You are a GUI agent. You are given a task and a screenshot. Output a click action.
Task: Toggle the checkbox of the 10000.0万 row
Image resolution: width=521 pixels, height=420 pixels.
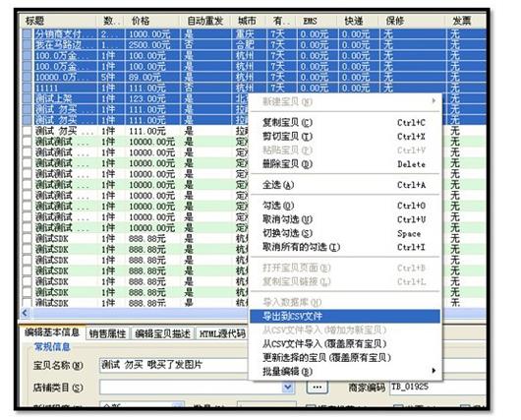pyautogui.click(x=27, y=77)
